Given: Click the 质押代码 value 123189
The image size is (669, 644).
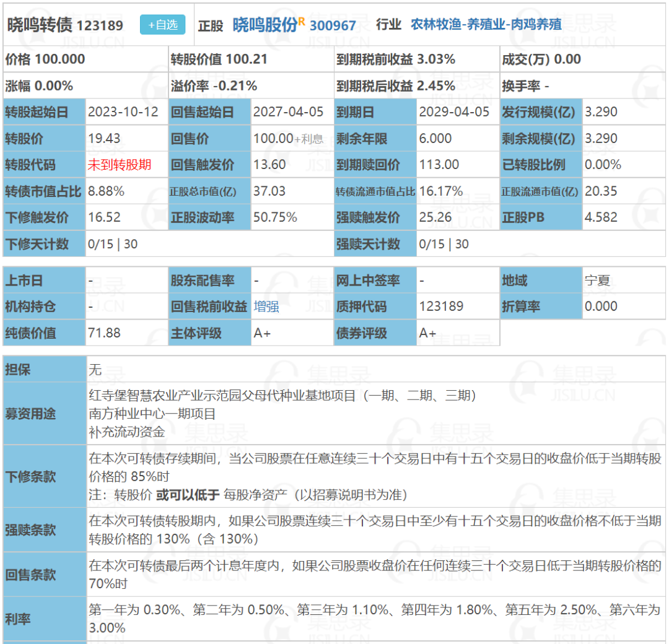Looking at the screenshot, I should (441, 307).
